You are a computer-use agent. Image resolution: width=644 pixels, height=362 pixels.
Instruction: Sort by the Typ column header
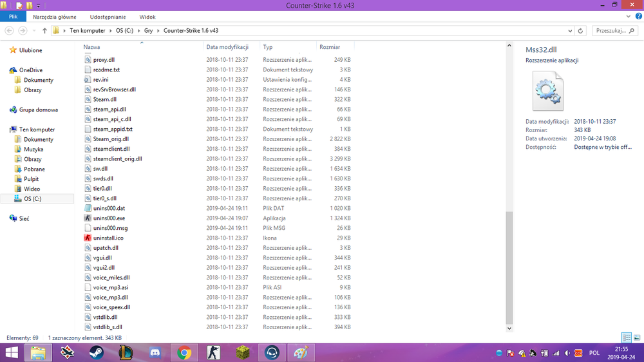tap(268, 47)
